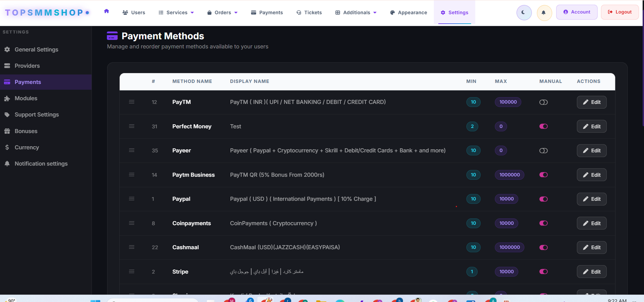
Task: Expand the Services dropdown menu
Action: (x=176, y=12)
